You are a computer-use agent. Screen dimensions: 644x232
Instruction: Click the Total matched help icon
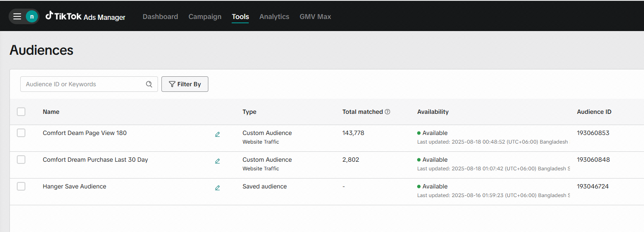(387, 112)
